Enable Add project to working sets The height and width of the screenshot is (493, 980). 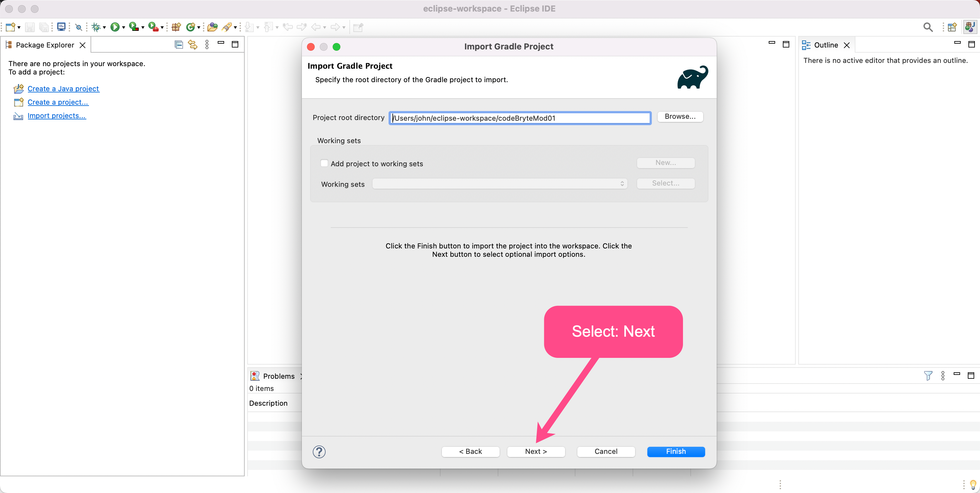324,163
